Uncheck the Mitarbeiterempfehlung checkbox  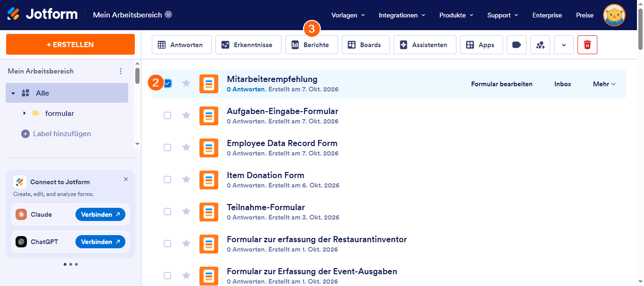coord(167,83)
